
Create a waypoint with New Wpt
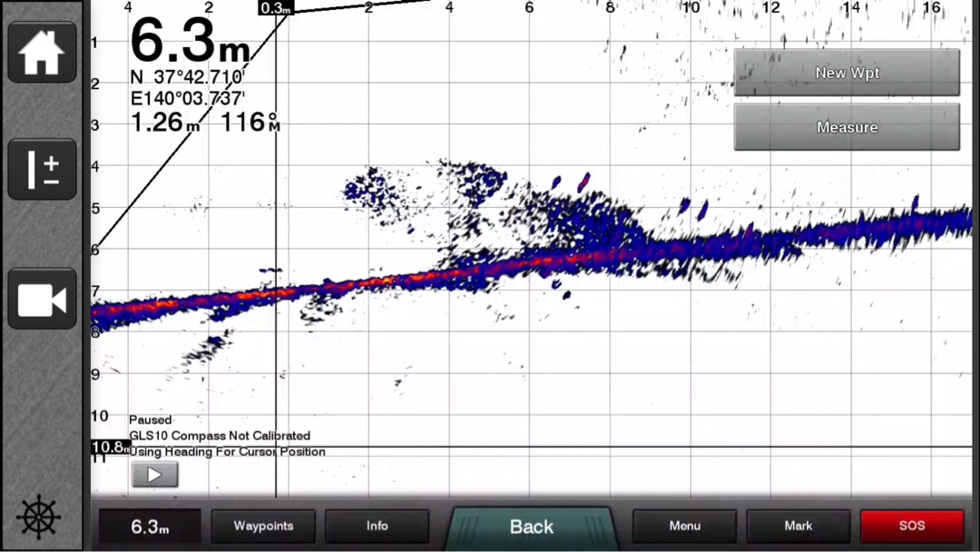tap(846, 73)
